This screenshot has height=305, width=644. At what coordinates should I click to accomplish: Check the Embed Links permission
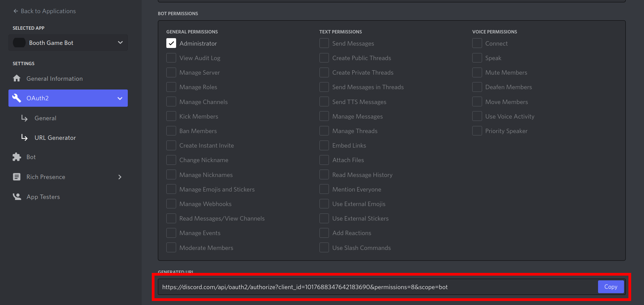(x=324, y=145)
